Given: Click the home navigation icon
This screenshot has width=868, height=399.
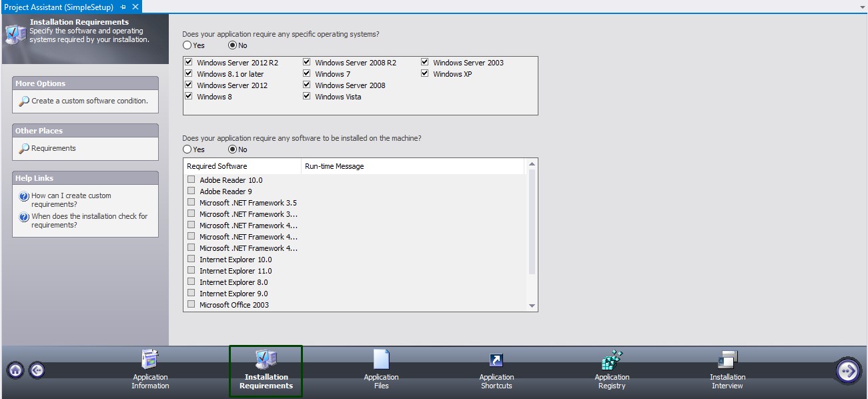Looking at the screenshot, I should [x=14, y=369].
